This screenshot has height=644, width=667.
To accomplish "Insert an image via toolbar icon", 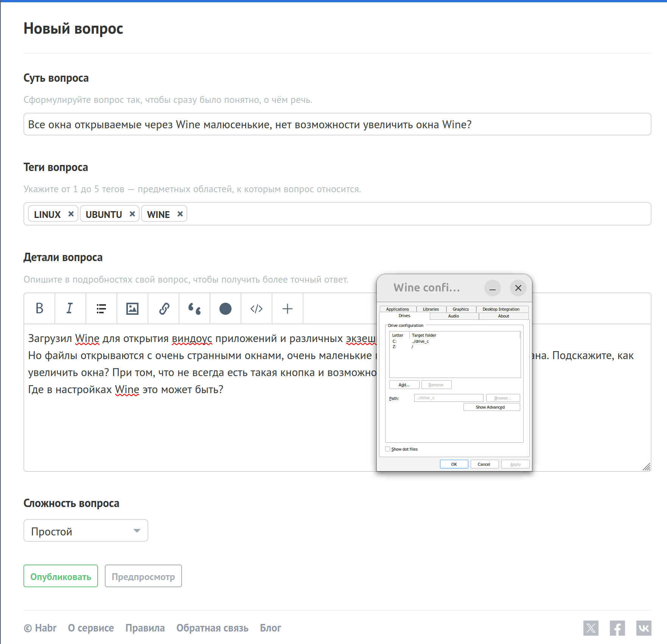I will (x=132, y=308).
